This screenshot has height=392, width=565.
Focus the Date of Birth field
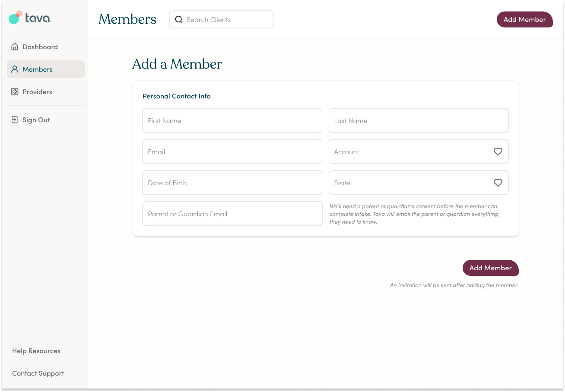pyautogui.click(x=232, y=183)
